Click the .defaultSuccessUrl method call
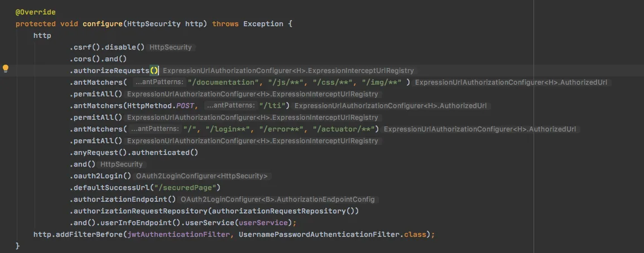This screenshot has width=644, height=253. coord(112,188)
